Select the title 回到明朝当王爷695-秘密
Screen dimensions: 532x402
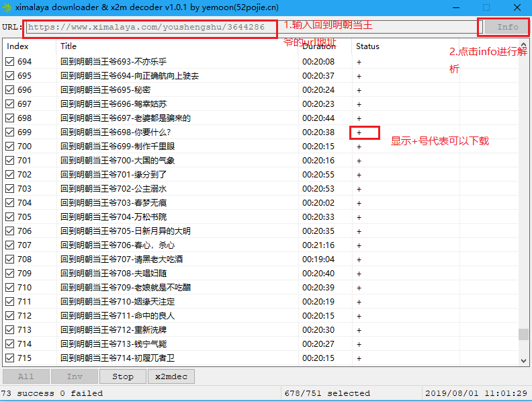pos(105,89)
